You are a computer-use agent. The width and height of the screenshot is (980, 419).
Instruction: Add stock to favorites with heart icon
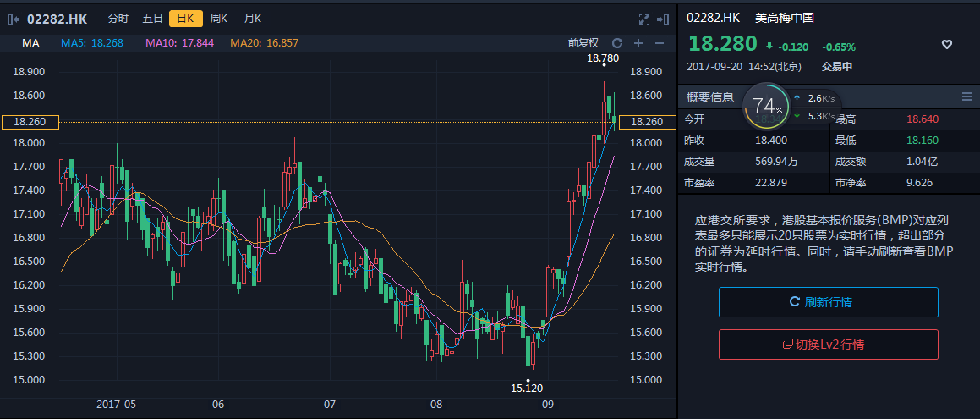(x=947, y=45)
